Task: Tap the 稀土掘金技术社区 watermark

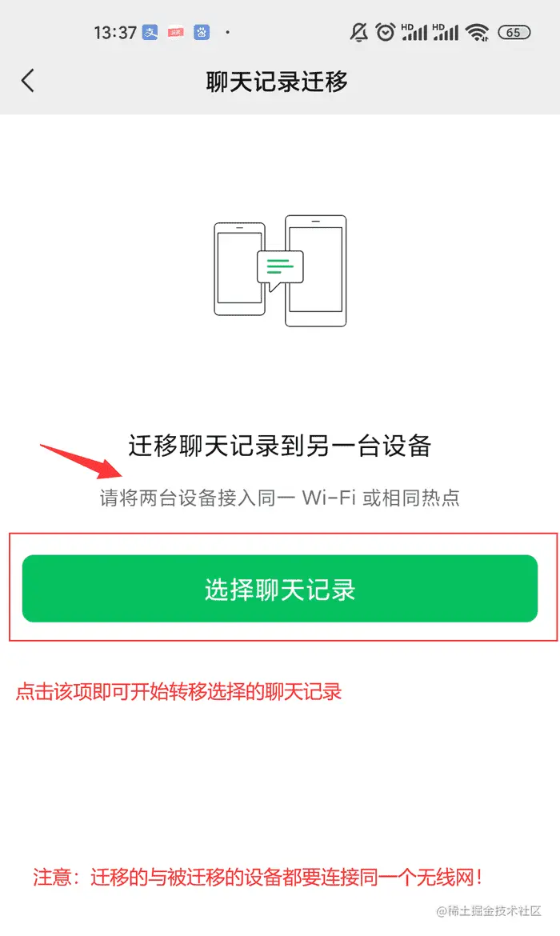Action: click(489, 910)
